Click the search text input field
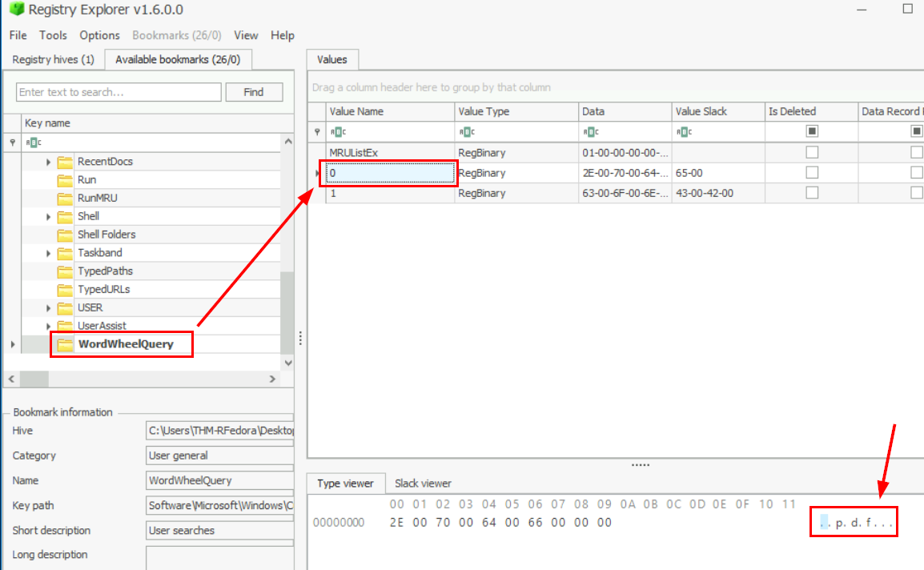924x570 pixels. pos(119,92)
